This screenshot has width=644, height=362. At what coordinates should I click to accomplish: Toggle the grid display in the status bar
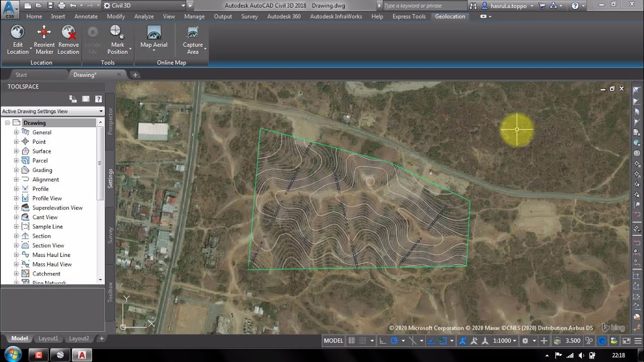click(x=352, y=340)
